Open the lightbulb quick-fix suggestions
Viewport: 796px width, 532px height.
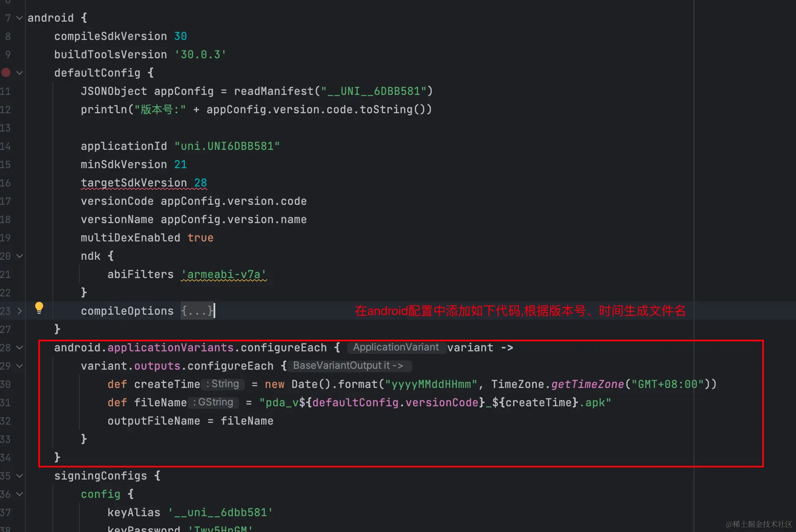pyautogui.click(x=39, y=308)
